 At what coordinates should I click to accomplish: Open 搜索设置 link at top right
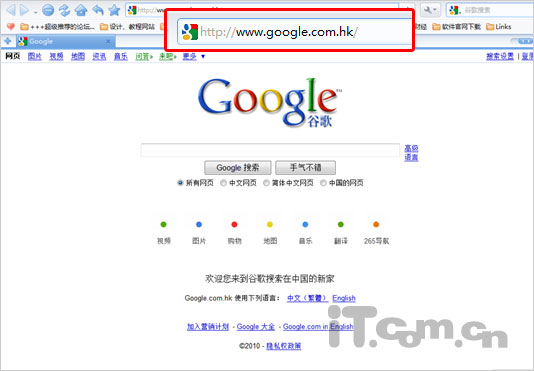(x=500, y=56)
